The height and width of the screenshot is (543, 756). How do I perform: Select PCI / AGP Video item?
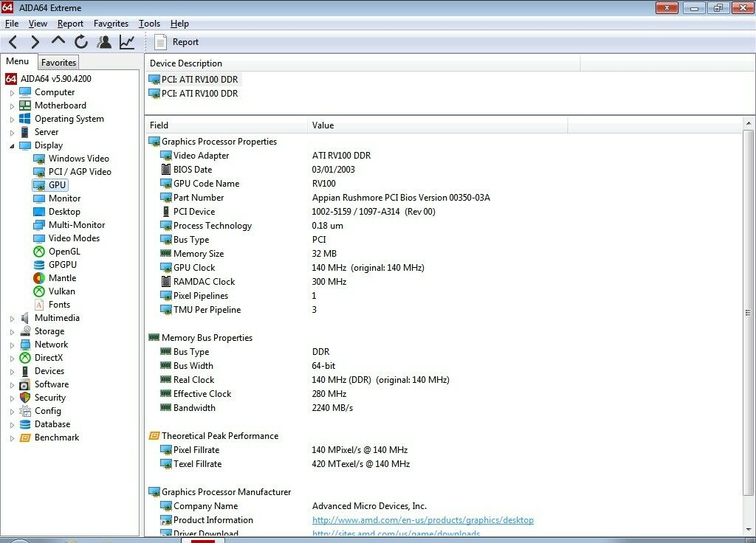[x=80, y=171]
